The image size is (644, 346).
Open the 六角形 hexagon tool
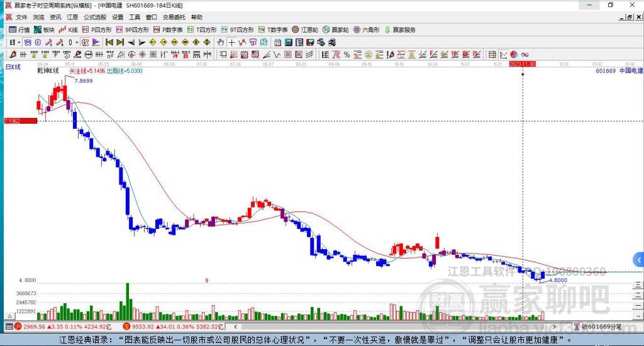(367, 30)
